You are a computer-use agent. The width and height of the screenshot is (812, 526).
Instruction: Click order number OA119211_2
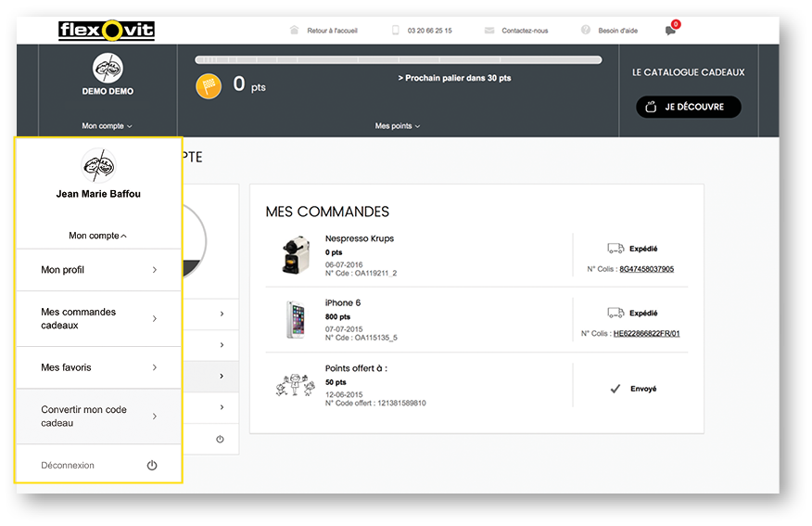coord(375,273)
